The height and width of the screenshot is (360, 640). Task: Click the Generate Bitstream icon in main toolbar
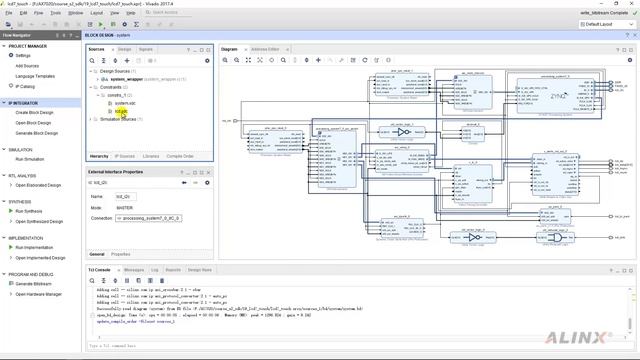[x=113, y=24]
